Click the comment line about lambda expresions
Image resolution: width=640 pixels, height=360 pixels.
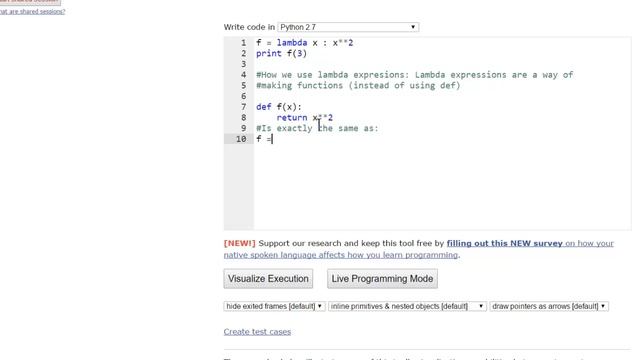pyautogui.click(x=415, y=75)
